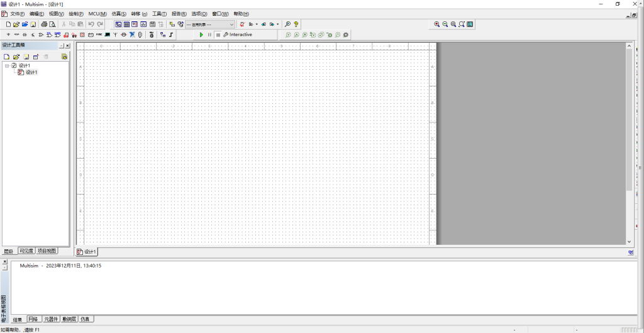Click the Zoom in magnifier icon
644x333 pixels.
click(436, 24)
